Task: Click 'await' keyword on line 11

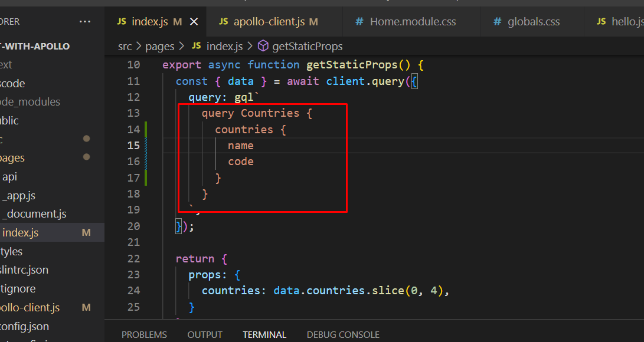Action: (x=303, y=81)
